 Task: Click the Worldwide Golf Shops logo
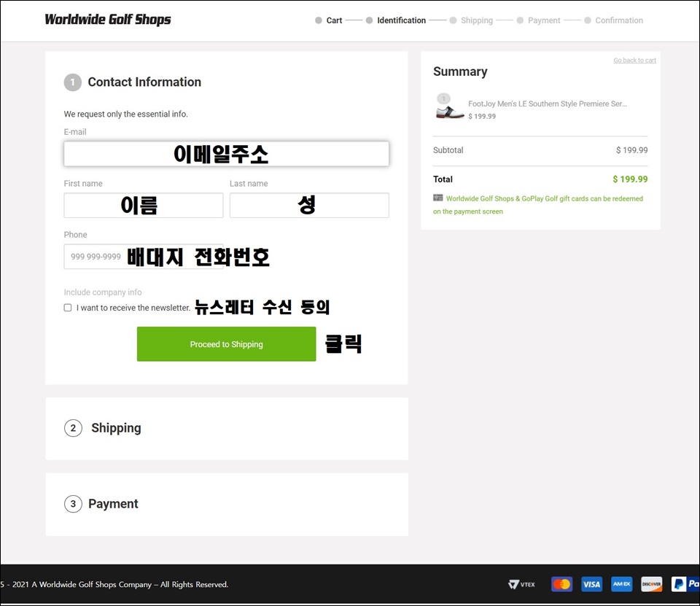(108, 20)
